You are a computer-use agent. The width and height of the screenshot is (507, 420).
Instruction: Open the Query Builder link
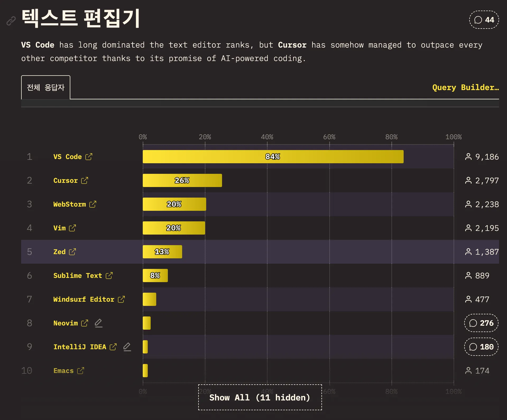click(x=465, y=87)
